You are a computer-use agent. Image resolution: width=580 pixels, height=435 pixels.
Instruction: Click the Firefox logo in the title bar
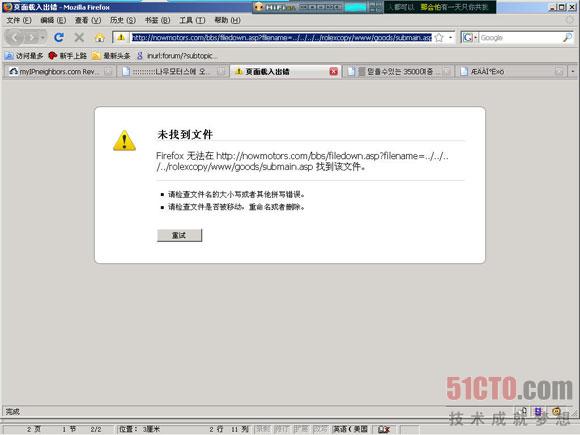pos(7,7)
